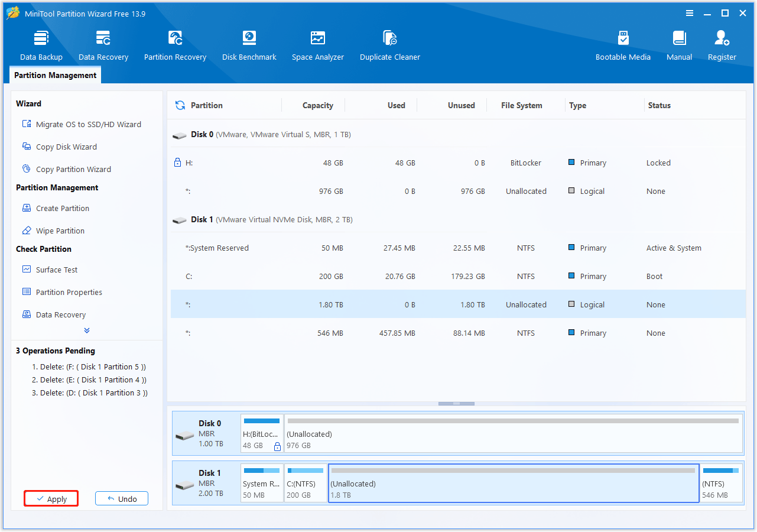
Task: Expand more sidebar actions with double chevron
Action: 87,330
